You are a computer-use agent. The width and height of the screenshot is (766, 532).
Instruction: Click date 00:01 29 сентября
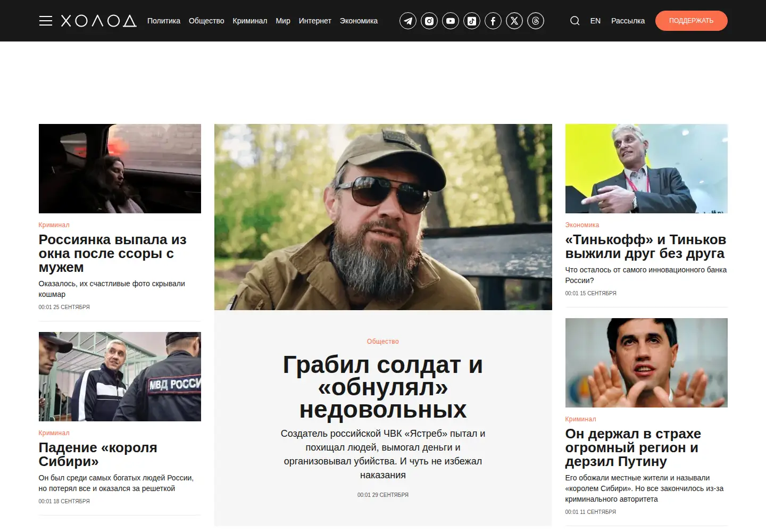point(383,495)
